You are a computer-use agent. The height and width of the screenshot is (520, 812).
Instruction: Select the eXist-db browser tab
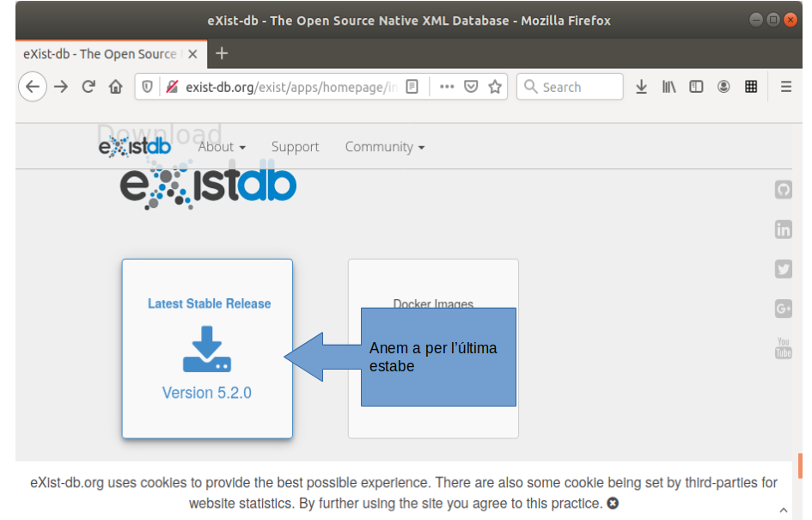click(x=111, y=54)
